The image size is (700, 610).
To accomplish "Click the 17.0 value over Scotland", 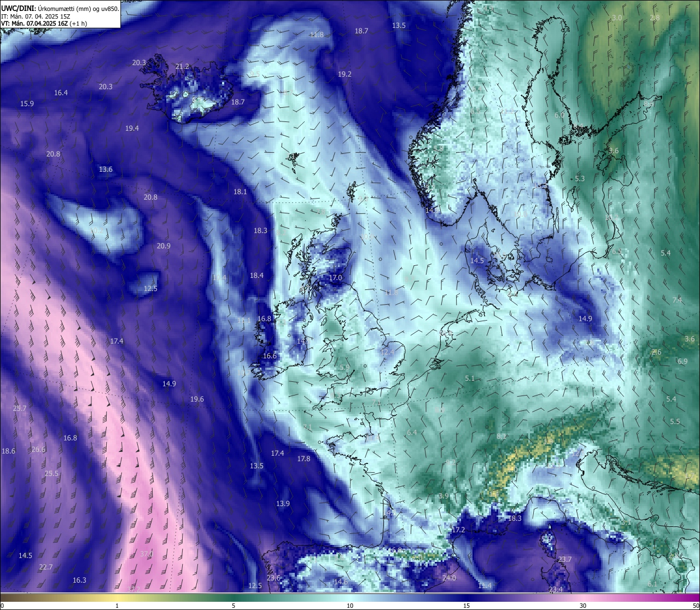I will point(335,277).
